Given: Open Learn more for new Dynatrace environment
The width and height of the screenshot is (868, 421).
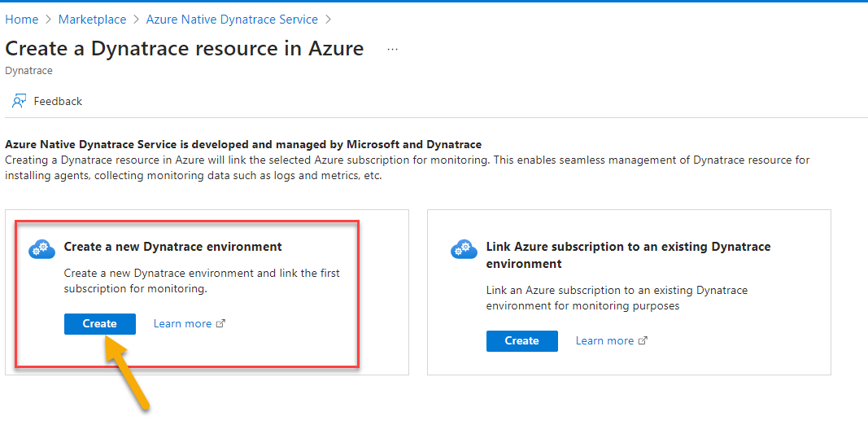Looking at the screenshot, I should point(182,323).
